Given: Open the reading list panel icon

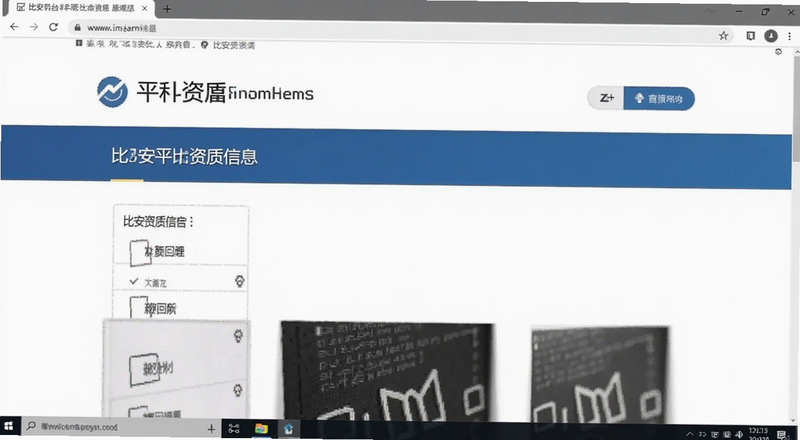Looking at the screenshot, I should tap(751, 36).
